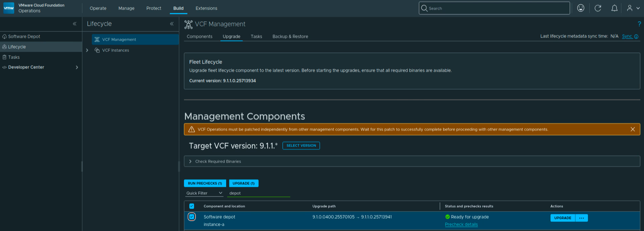Click the Sync link
The image size is (644, 231).
[x=627, y=36]
